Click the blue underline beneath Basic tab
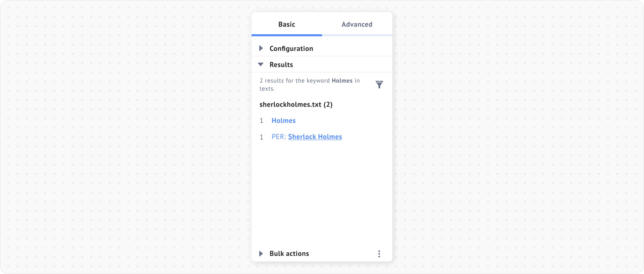 click(x=287, y=35)
